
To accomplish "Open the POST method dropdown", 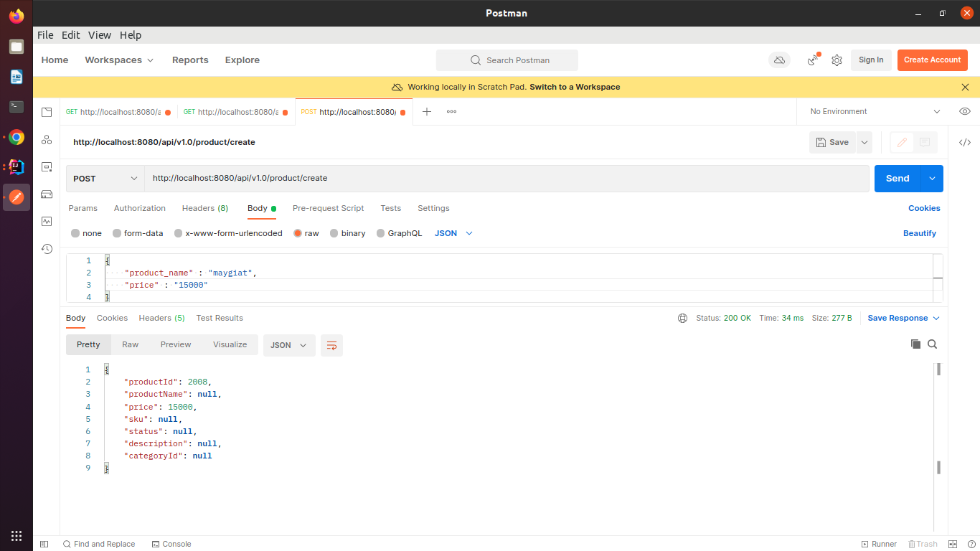I will 105,179.
